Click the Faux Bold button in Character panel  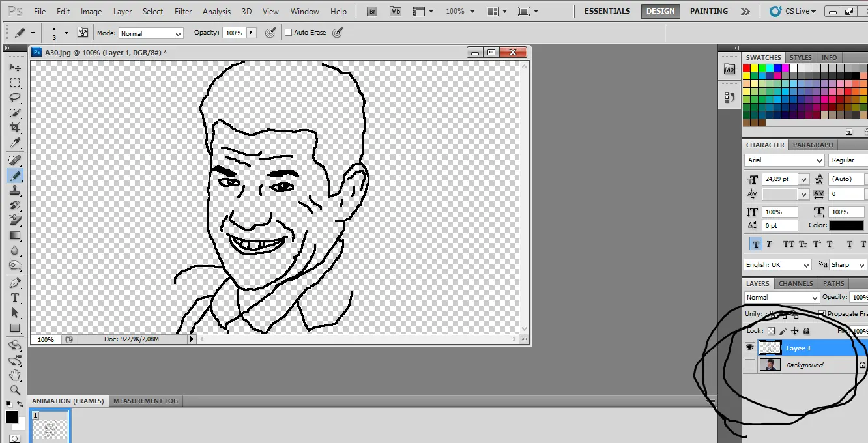click(755, 244)
